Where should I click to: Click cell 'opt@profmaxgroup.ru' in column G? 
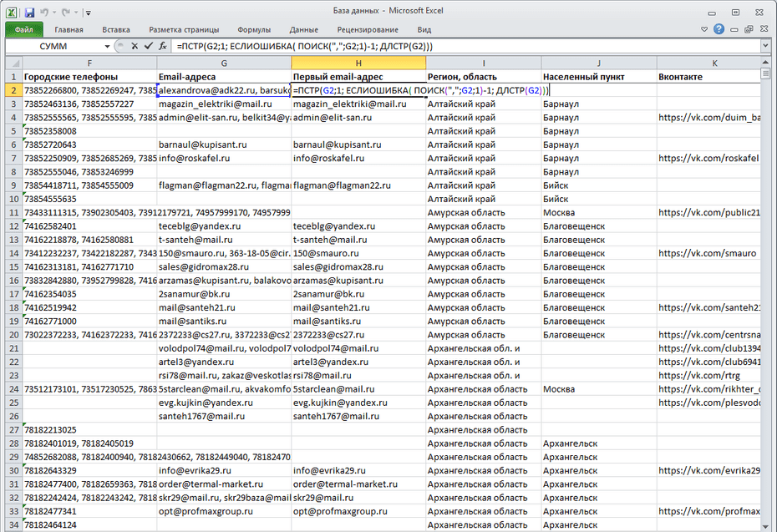[224, 511]
